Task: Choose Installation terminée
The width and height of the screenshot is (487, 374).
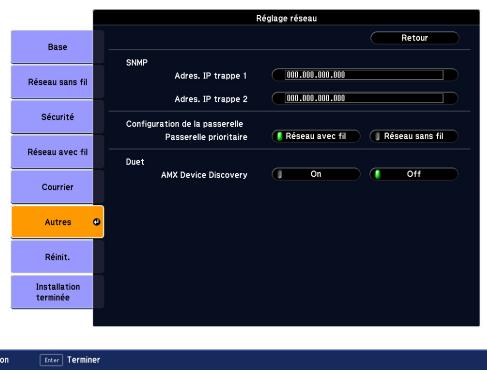Action: click(x=52, y=292)
